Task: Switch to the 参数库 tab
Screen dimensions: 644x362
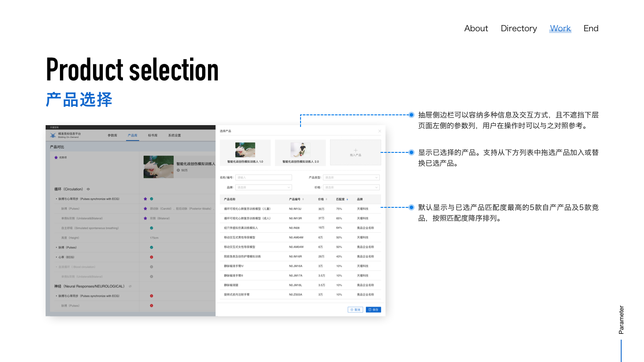Action: point(112,135)
